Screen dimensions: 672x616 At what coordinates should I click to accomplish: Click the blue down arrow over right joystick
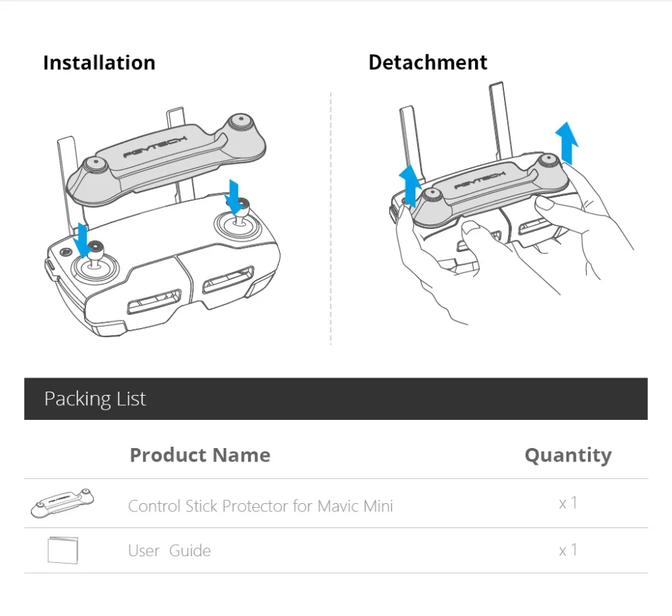coord(234,197)
